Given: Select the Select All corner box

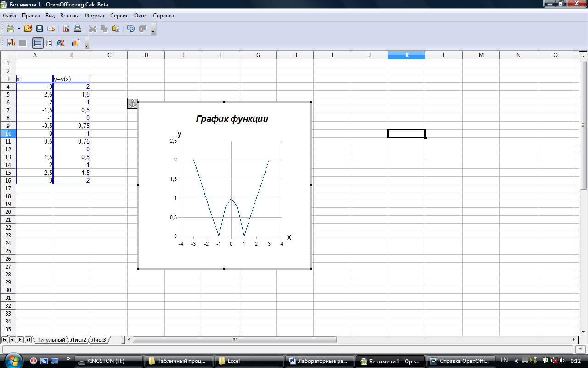Looking at the screenshot, I should (8, 55).
